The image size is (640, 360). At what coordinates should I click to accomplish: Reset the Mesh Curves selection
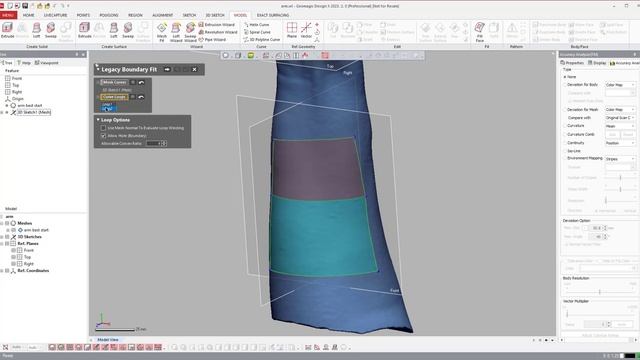tap(141, 82)
